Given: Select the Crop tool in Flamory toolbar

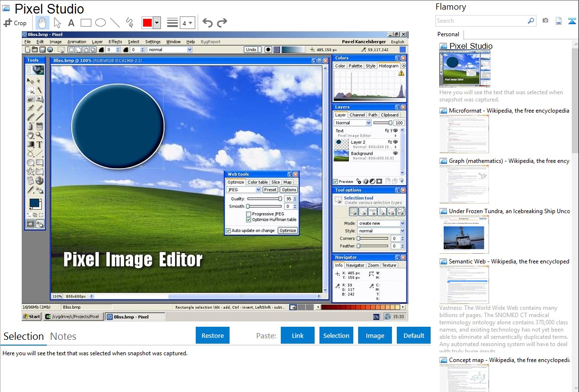Looking at the screenshot, I should [x=15, y=23].
